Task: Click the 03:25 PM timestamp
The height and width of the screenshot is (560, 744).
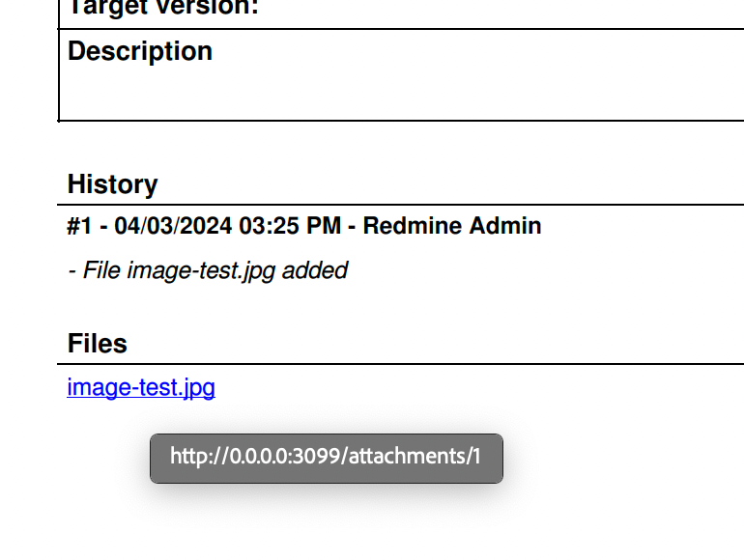Action: pos(290,226)
